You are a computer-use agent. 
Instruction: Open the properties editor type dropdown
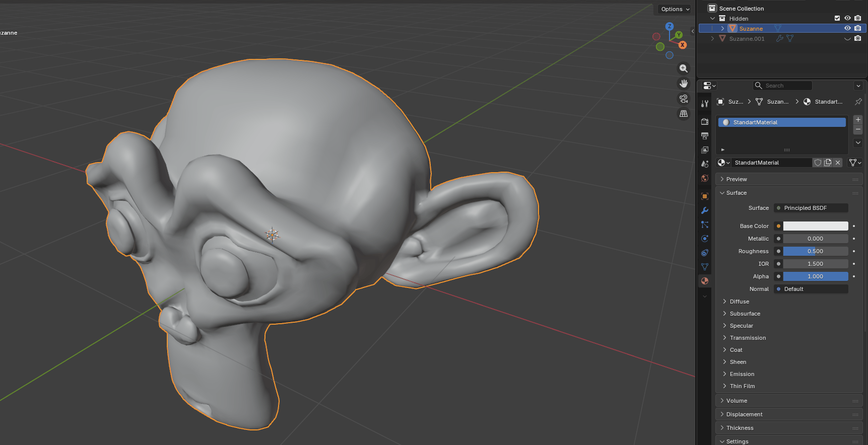[709, 86]
